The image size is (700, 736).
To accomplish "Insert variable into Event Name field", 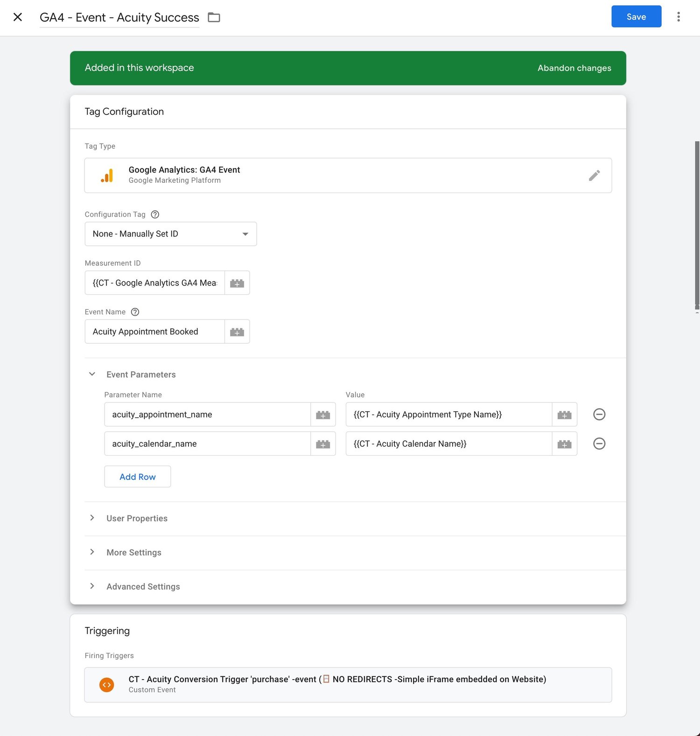I will tap(237, 332).
